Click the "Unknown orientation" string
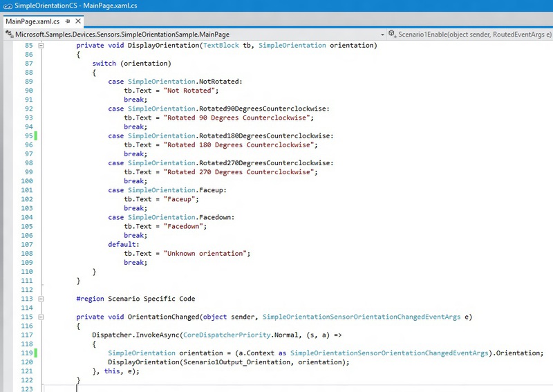This screenshot has width=553, height=392. click(205, 253)
